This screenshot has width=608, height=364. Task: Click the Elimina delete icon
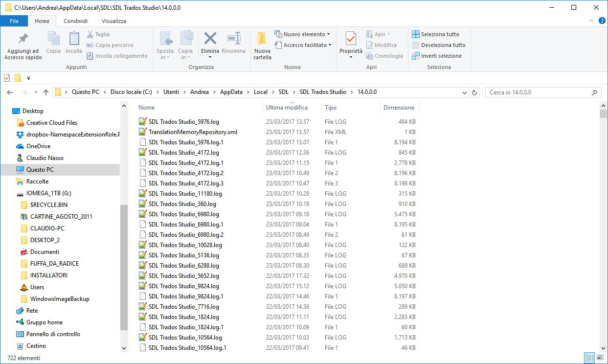[210, 39]
